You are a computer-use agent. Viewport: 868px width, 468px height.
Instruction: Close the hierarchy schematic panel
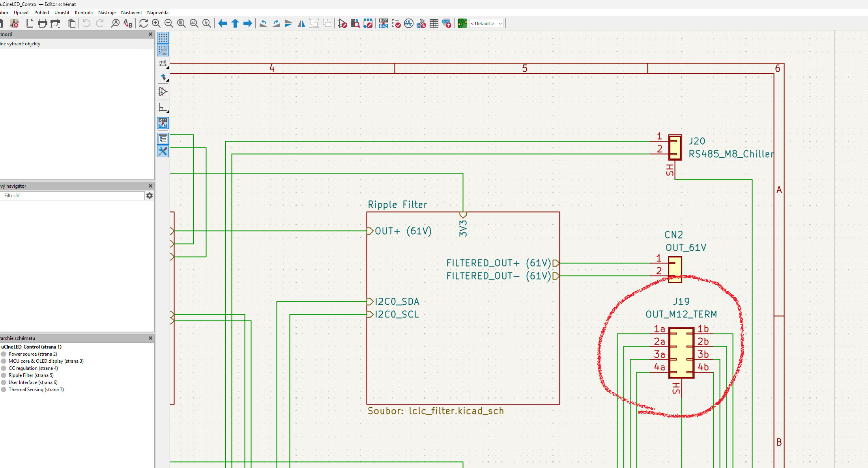click(x=150, y=338)
